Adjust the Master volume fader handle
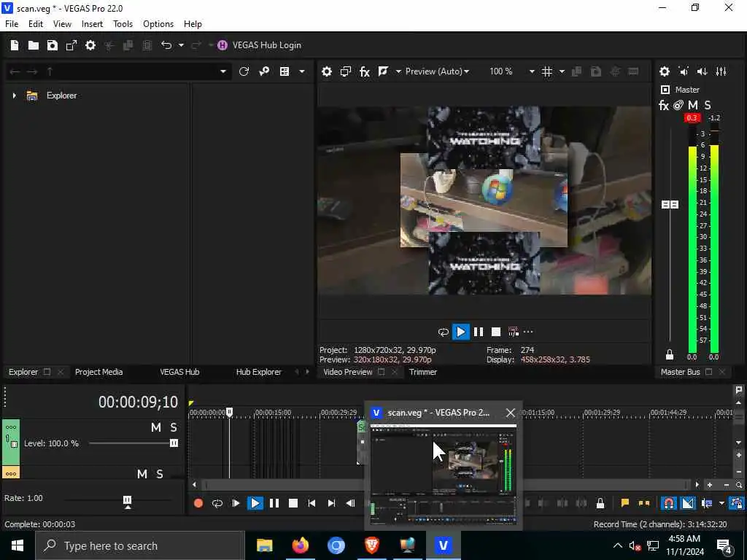The width and height of the screenshot is (747, 560). click(x=670, y=204)
